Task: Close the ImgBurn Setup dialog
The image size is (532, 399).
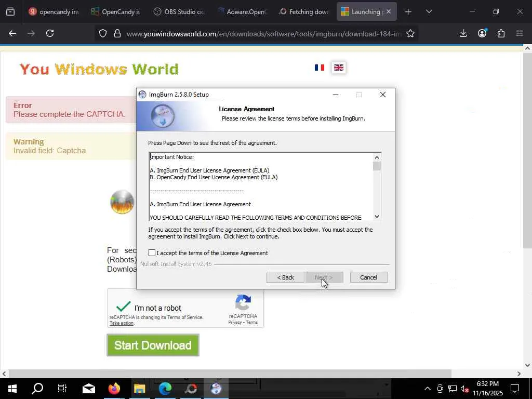Action: (x=383, y=95)
